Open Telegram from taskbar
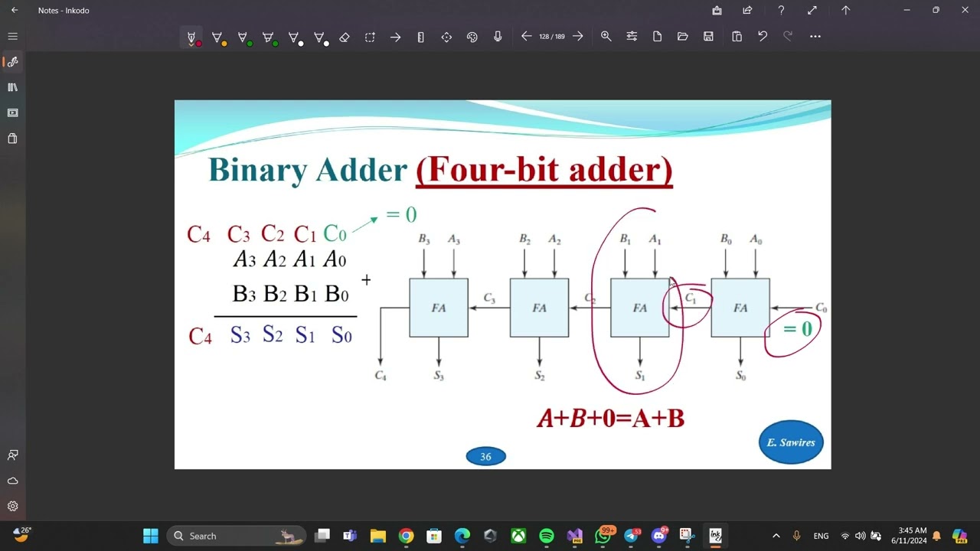This screenshot has height=551, width=980. 632,536
